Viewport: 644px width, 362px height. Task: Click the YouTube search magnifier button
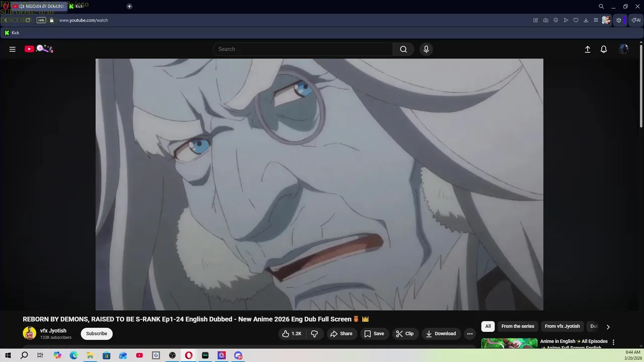(x=404, y=49)
